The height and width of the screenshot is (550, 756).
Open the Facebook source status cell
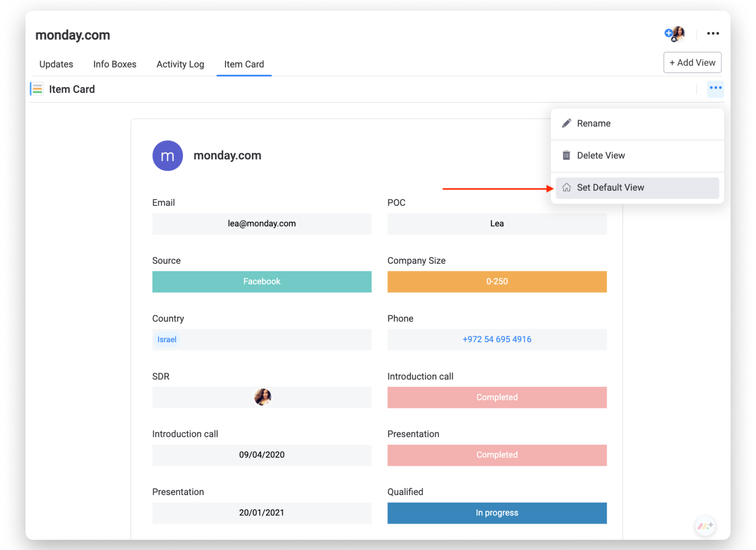click(x=262, y=282)
